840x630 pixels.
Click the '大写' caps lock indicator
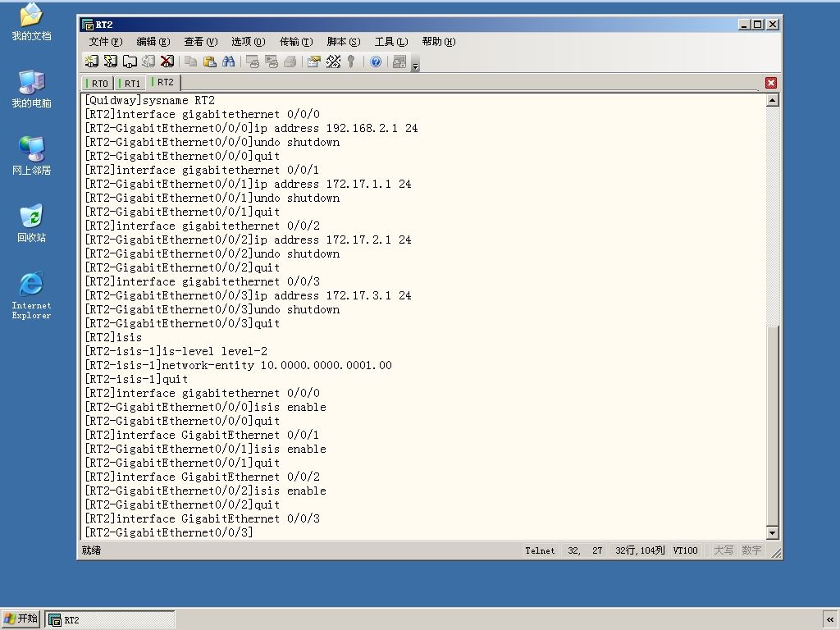pos(724,550)
